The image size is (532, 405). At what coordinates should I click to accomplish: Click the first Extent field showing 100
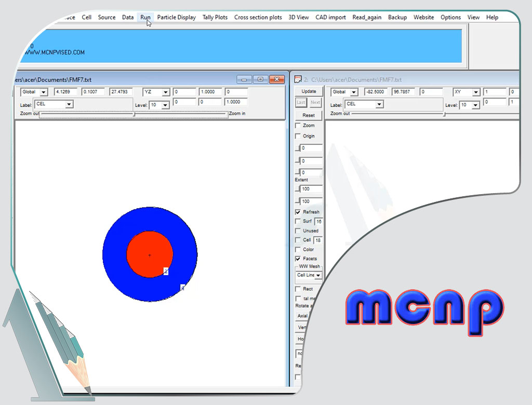(x=311, y=189)
